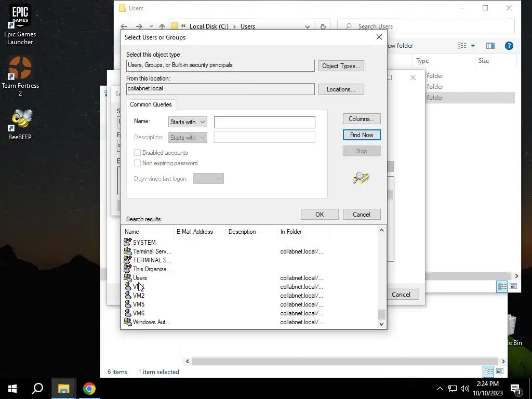The height and width of the screenshot is (399, 532).
Task: Show hidden system tray icons
Action: (440, 389)
